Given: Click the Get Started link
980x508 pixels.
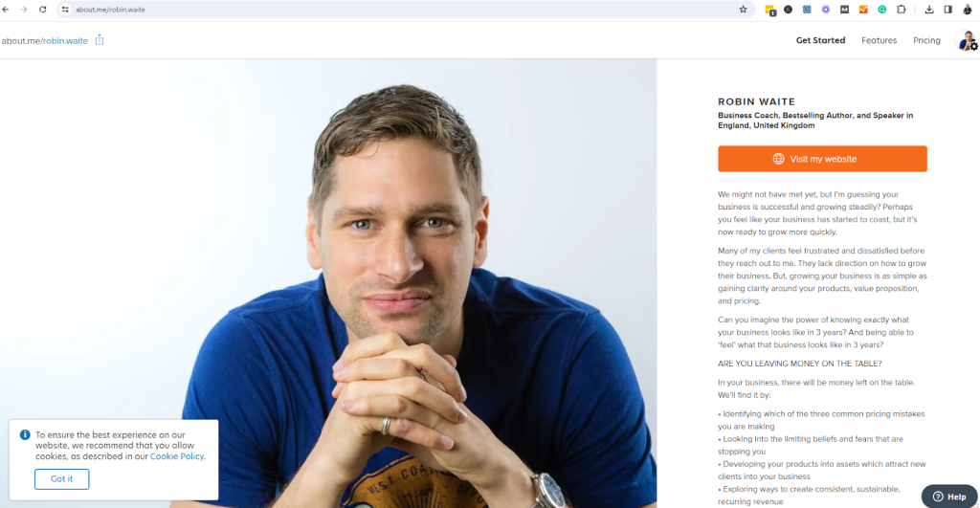Looking at the screenshot, I should [820, 40].
